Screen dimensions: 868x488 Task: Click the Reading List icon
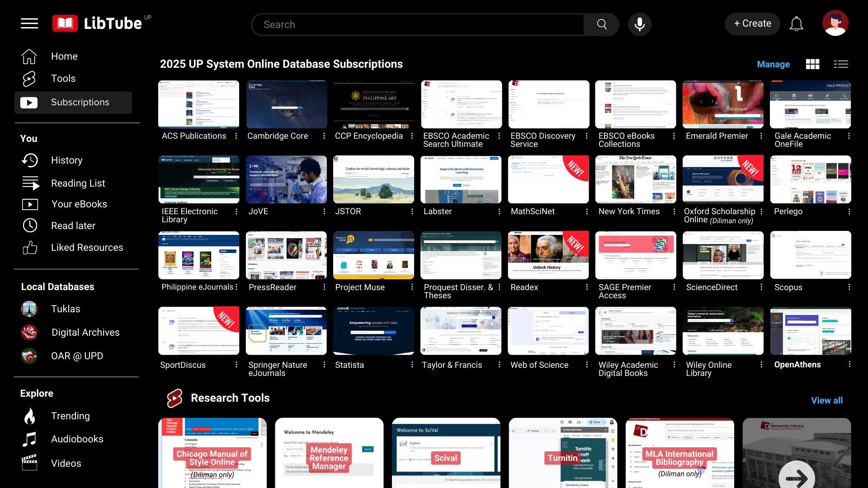[x=31, y=183]
